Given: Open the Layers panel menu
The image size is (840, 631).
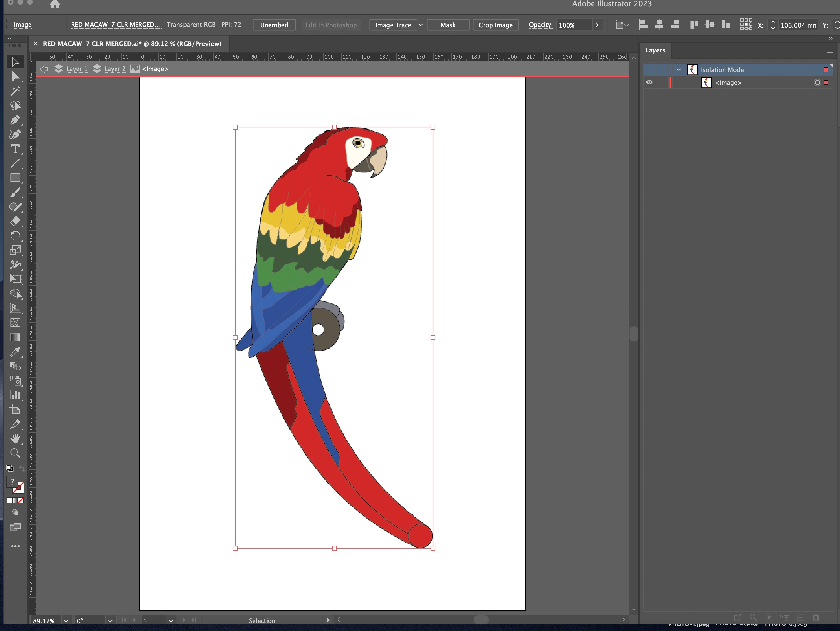Looking at the screenshot, I should pyautogui.click(x=829, y=51).
